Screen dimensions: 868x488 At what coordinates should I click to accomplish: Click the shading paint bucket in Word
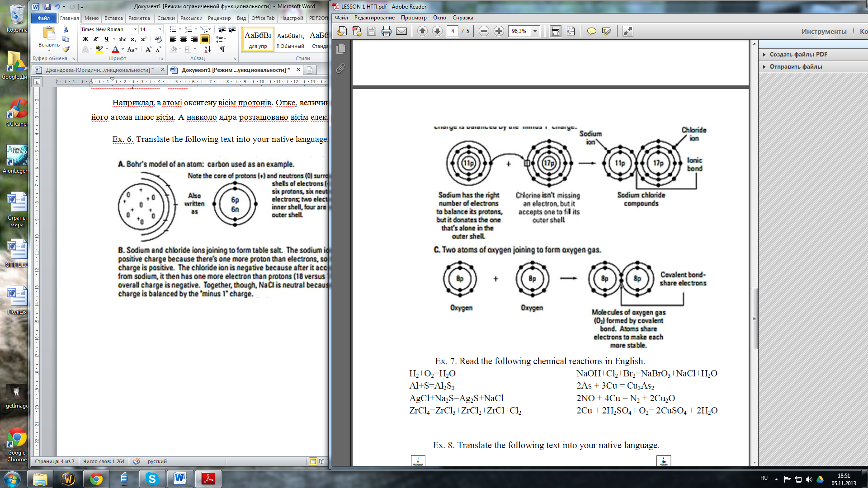173,49
